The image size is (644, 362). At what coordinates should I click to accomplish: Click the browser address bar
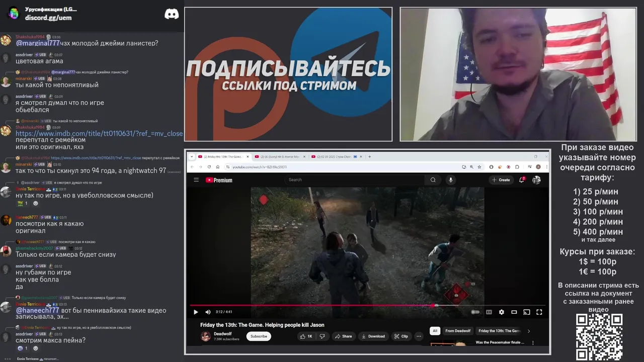point(342,167)
